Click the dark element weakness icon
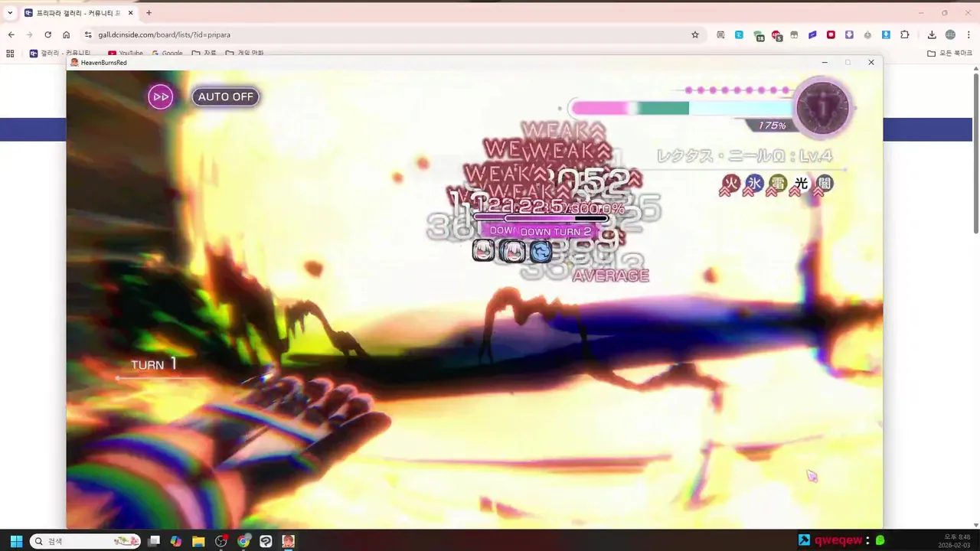 (824, 184)
